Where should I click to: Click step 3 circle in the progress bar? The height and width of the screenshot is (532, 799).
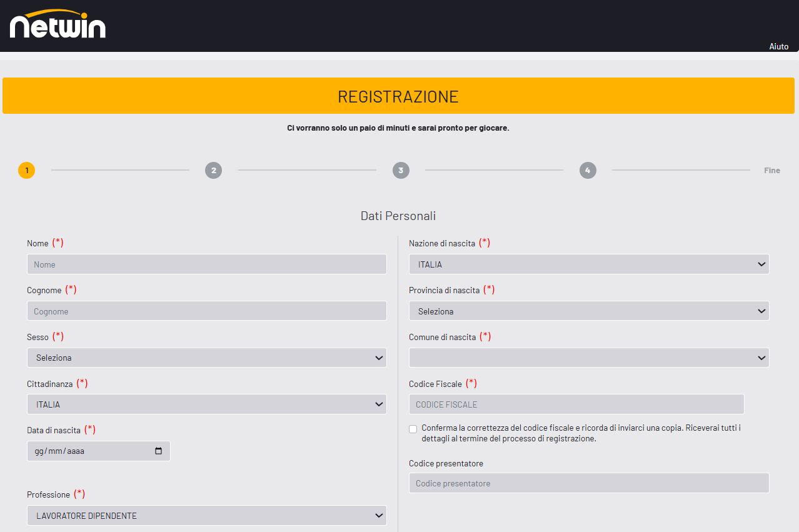(x=400, y=169)
